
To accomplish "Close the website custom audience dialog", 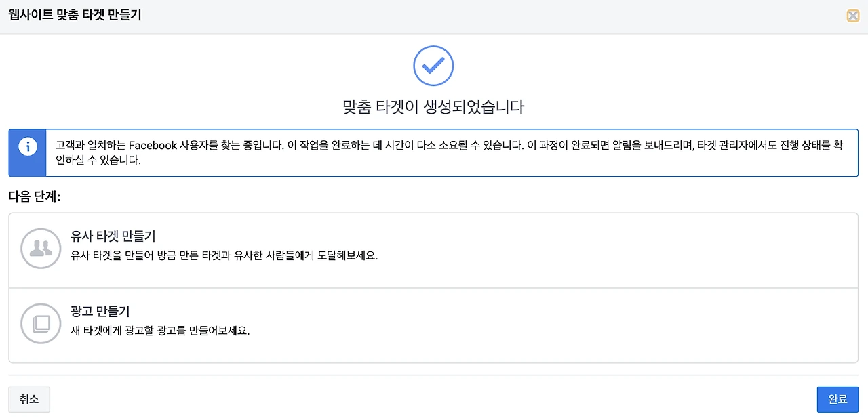I will tap(852, 16).
